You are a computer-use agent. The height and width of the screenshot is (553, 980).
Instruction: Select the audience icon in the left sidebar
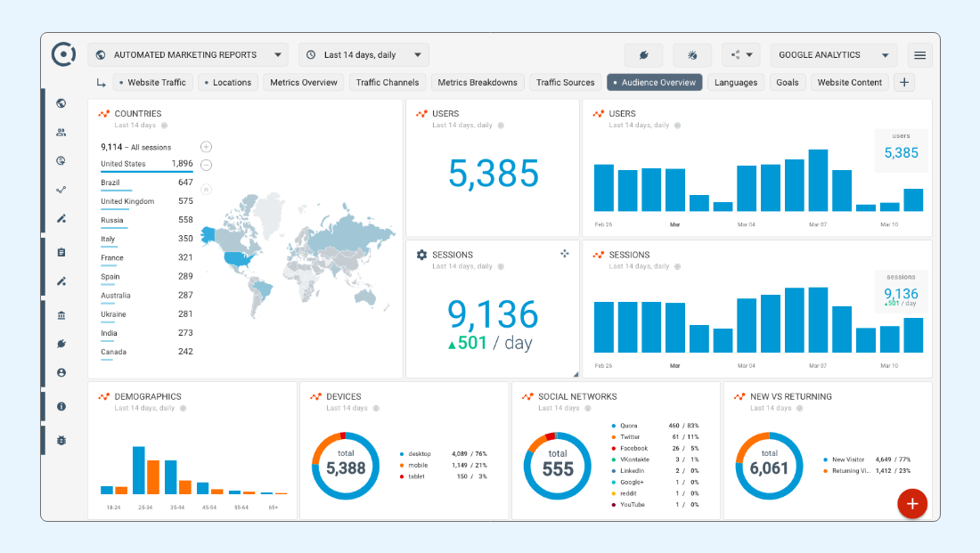[60, 132]
